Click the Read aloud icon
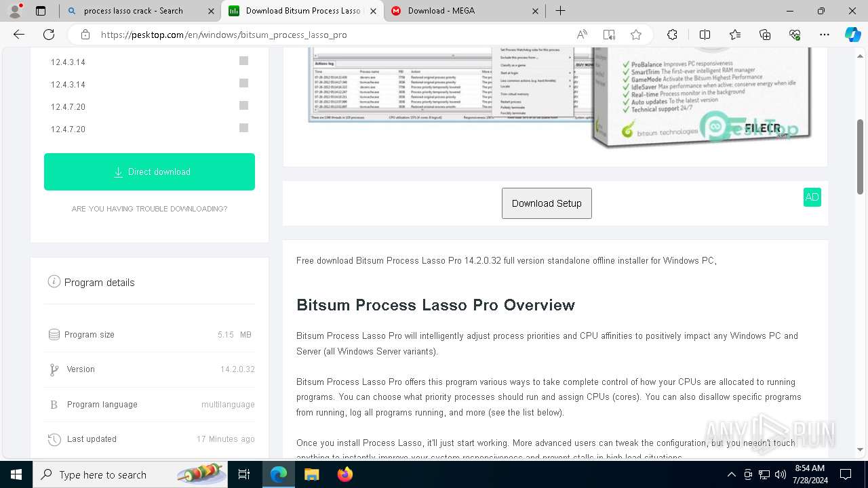The image size is (868, 488). tap(582, 35)
